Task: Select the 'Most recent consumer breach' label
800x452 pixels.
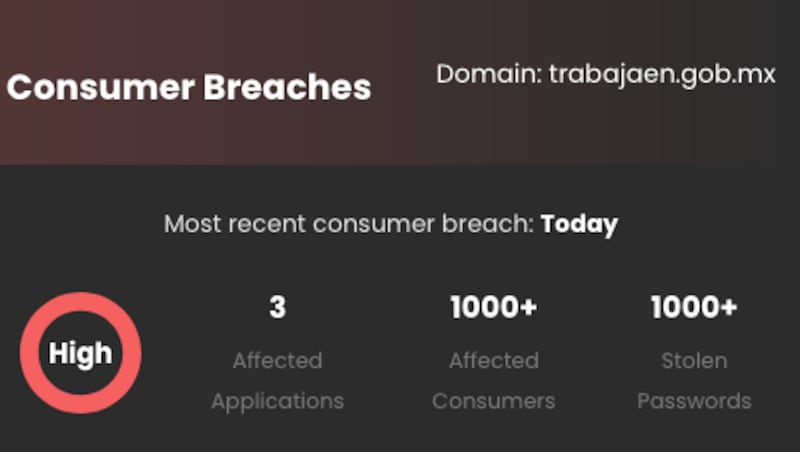Action: pos(348,223)
